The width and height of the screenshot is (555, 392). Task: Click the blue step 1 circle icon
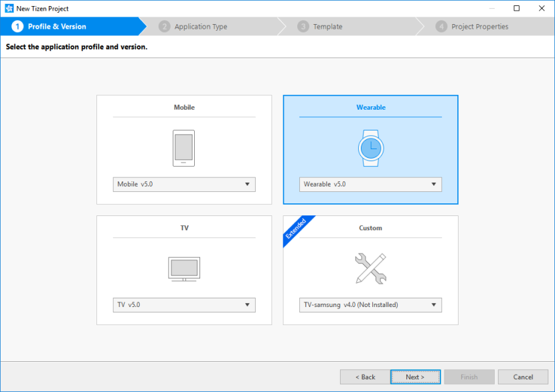point(16,27)
